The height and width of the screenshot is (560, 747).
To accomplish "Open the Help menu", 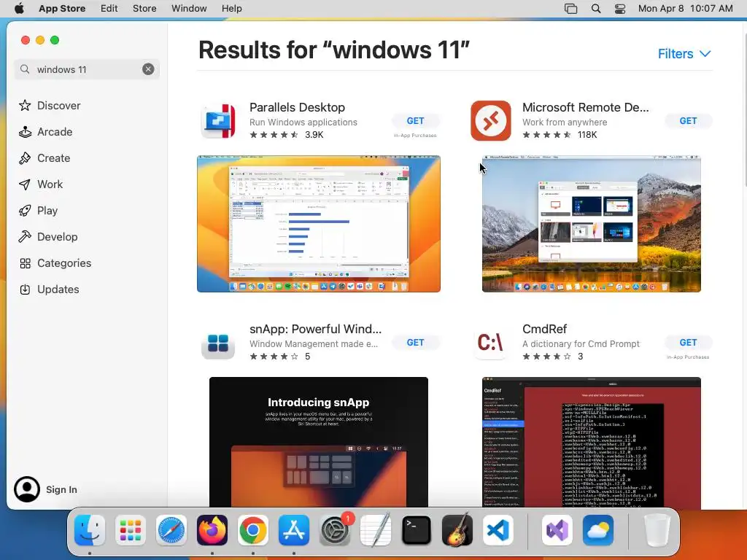I will click(231, 8).
